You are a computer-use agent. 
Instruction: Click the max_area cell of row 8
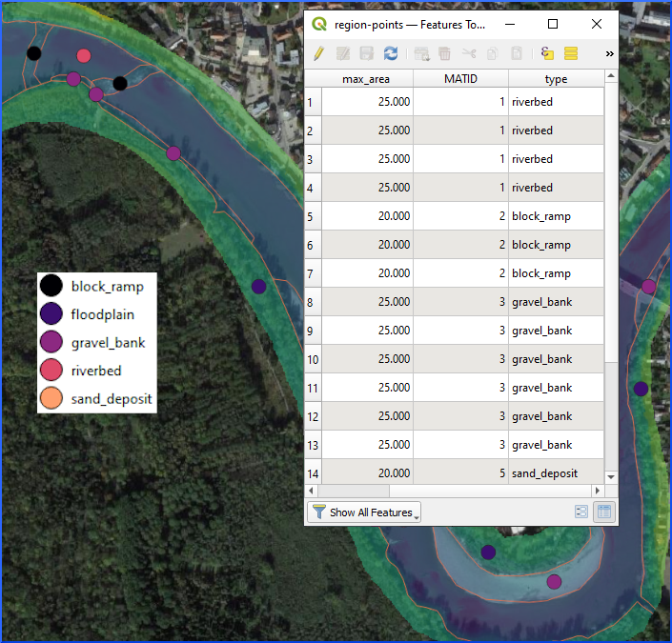pos(367,302)
